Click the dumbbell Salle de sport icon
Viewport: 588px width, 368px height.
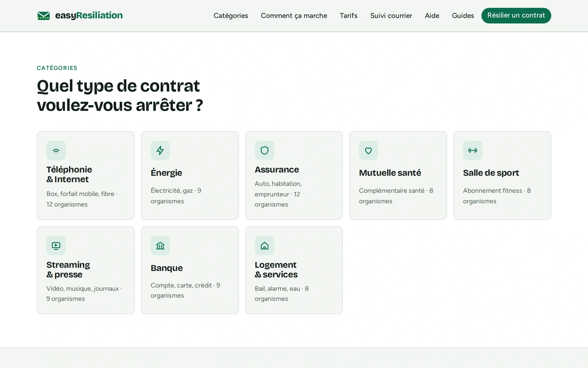pos(473,150)
